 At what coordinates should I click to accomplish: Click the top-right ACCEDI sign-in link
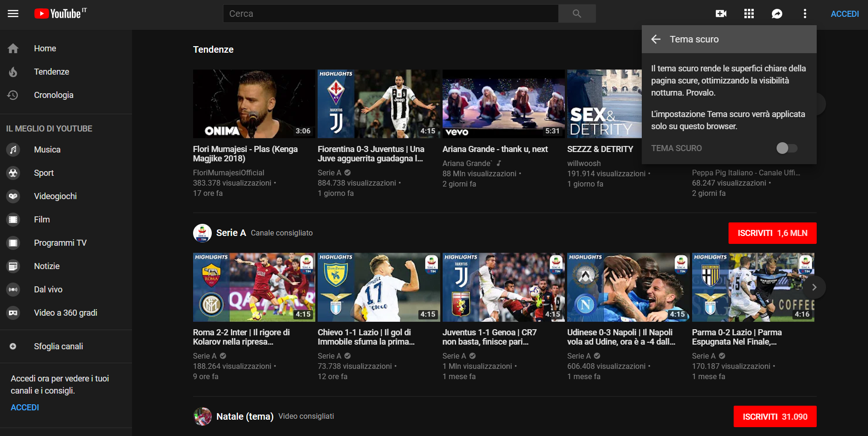click(x=844, y=14)
